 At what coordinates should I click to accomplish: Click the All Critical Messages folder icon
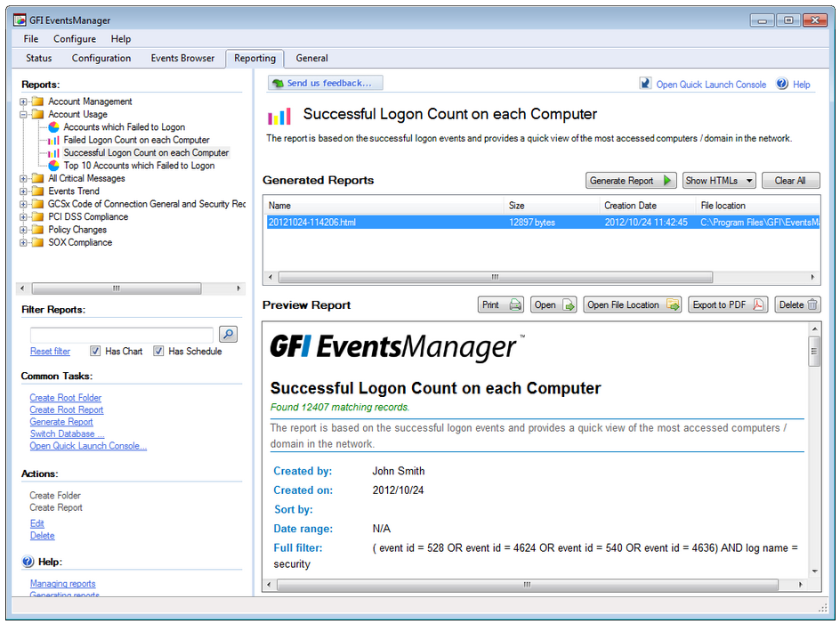pyautogui.click(x=37, y=179)
